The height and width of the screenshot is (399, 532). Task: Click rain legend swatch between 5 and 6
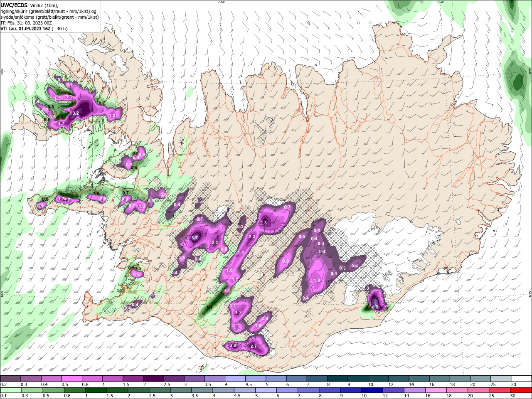click(267, 390)
